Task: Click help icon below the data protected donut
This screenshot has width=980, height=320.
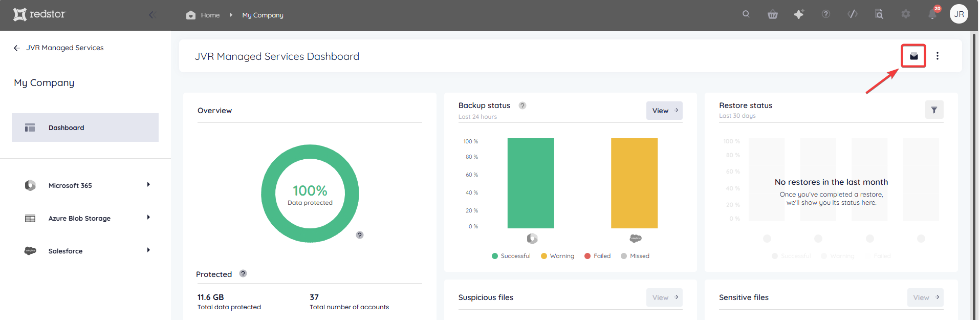Action: point(360,235)
